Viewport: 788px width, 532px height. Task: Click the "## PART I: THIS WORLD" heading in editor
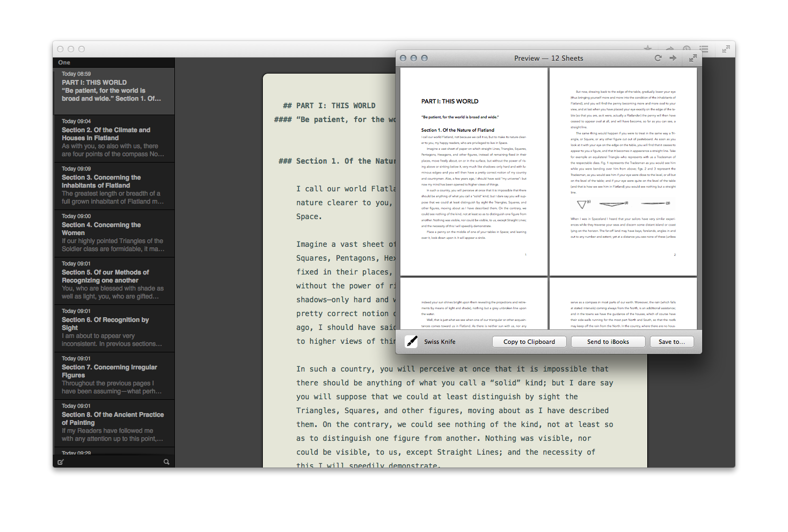329,106
